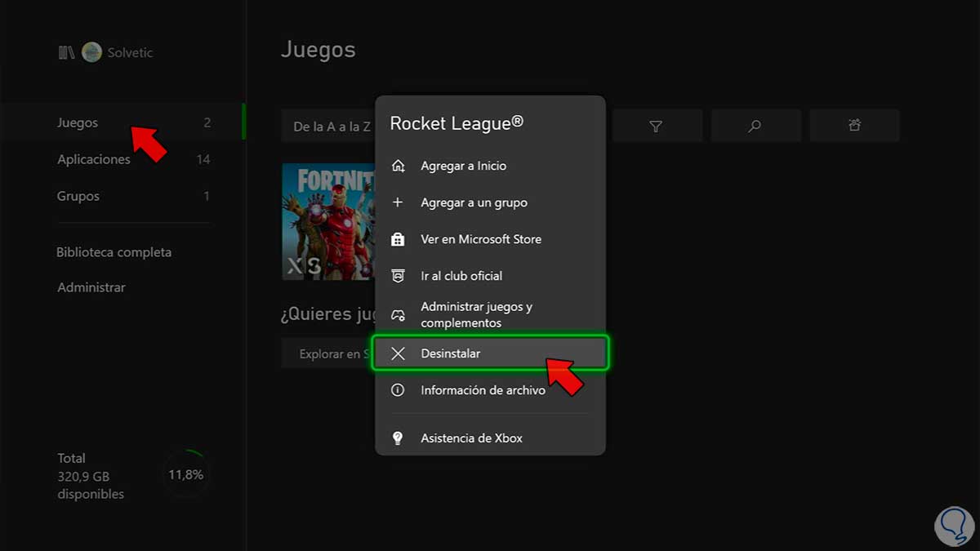Select Juegos in the sidebar
Image resolution: width=980 pixels, height=551 pixels.
coord(122,122)
